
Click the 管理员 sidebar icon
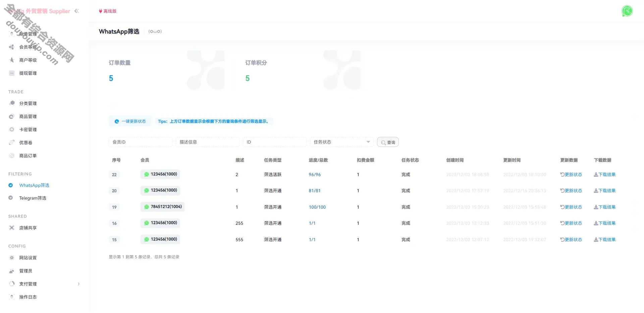coord(12,271)
